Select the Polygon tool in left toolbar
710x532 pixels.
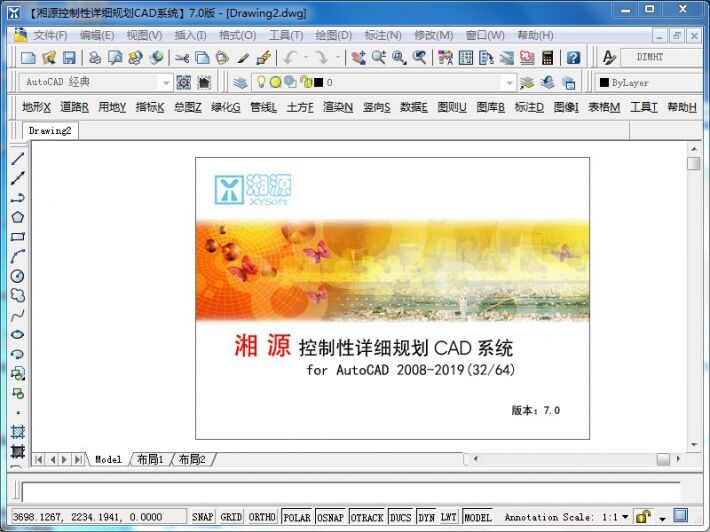tap(17, 217)
